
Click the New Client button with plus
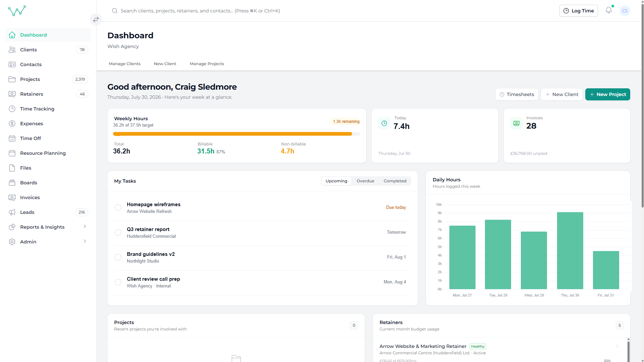tap(562, 94)
